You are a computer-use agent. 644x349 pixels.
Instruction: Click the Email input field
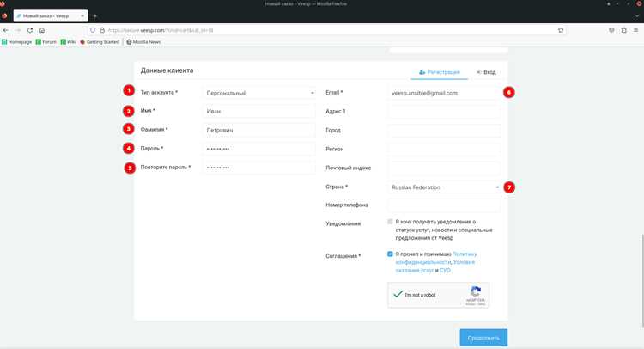coord(444,93)
